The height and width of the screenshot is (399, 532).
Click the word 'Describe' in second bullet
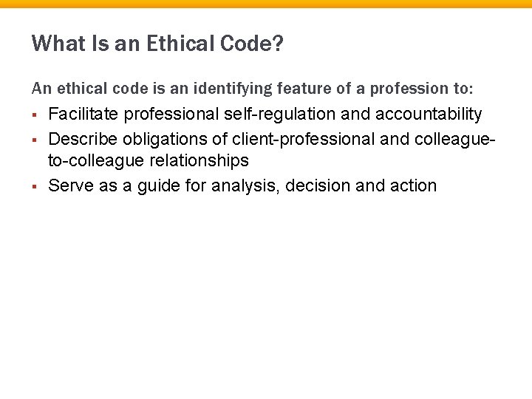click(x=81, y=137)
